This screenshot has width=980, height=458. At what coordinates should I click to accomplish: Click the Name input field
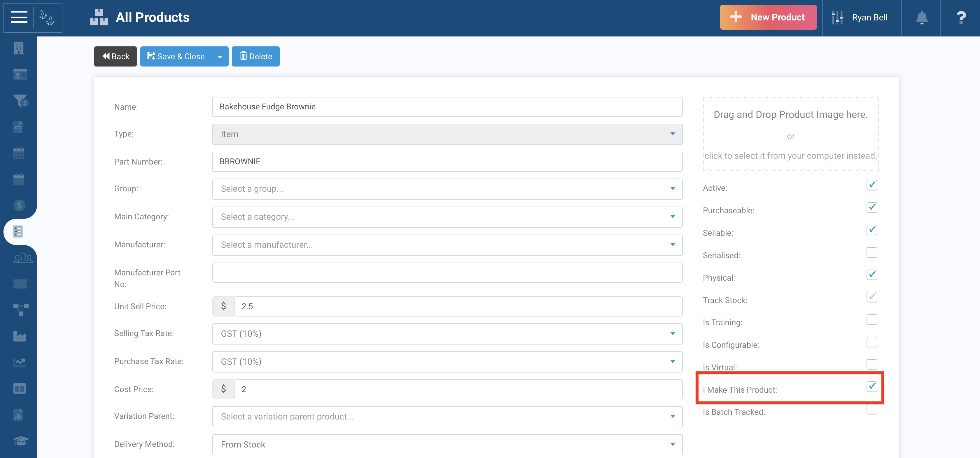tap(447, 107)
